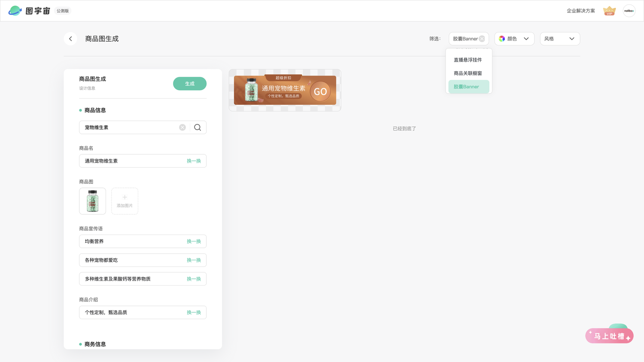This screenshot has height=362, width=644.
Task: Click the search magnifier icon
Action: point(197,127)
